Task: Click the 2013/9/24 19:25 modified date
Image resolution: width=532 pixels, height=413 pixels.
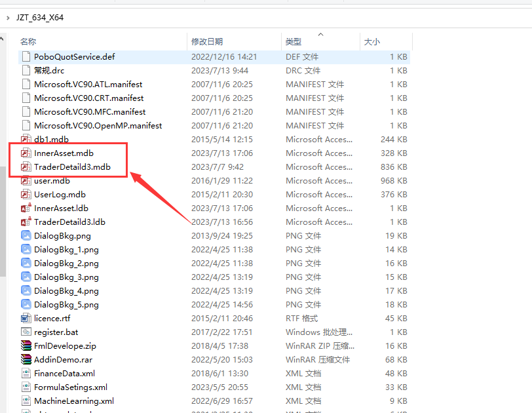Action: [222, 235]
